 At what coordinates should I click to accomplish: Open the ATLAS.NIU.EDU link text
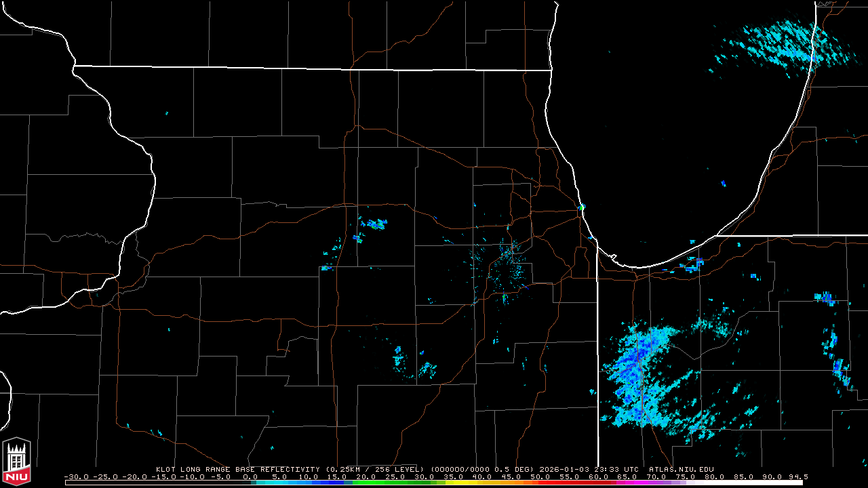(x=681, y=469)
